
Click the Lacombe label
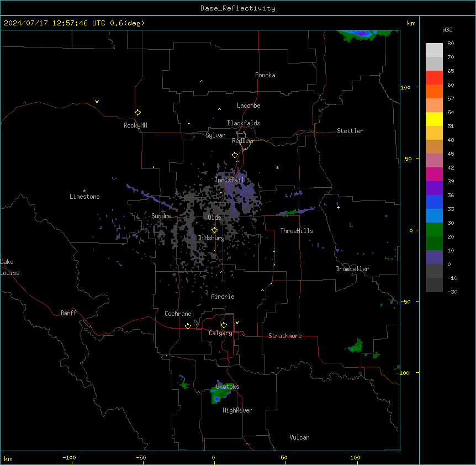[248, 105]
